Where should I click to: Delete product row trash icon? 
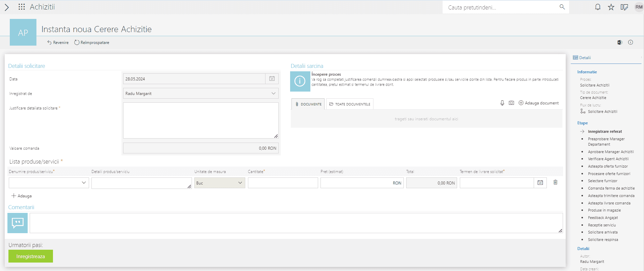[555, 182]
